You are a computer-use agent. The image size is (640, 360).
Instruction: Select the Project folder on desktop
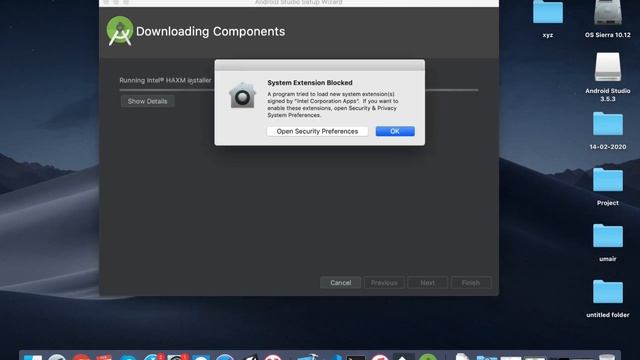coord(607,180)
